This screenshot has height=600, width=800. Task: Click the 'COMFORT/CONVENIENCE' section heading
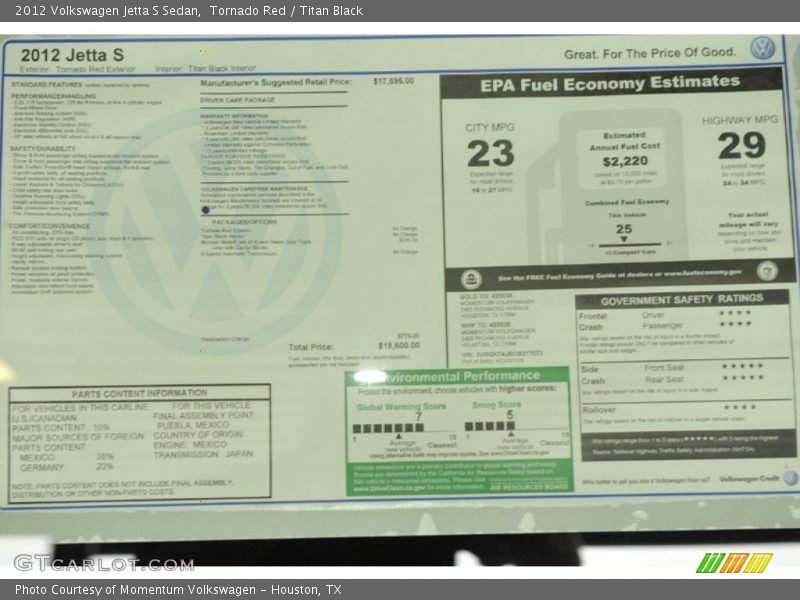click(x=49, y=226)
